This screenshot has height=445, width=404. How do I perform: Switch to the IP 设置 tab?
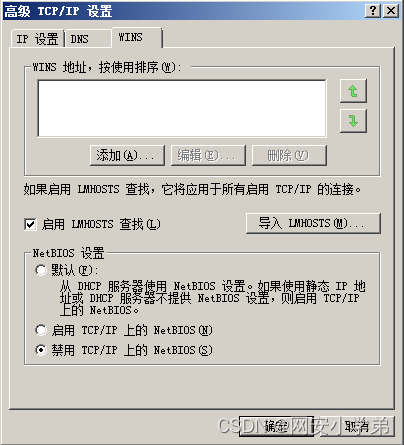[x=37, y=39]
